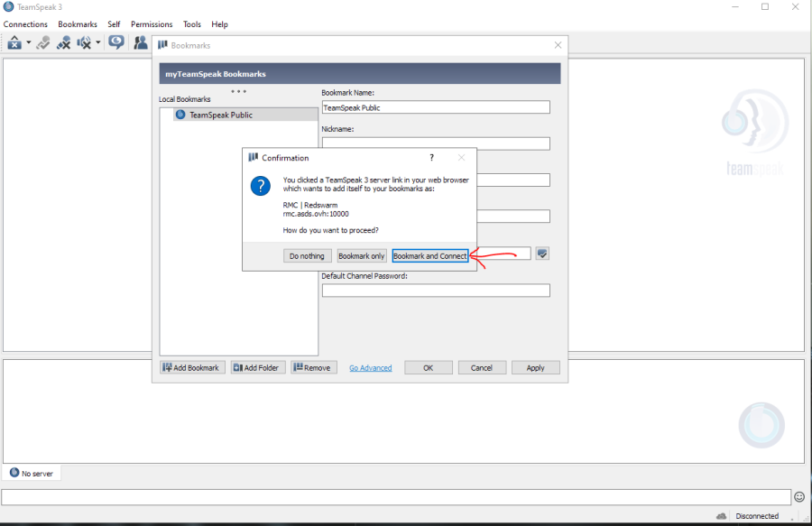
Task: Open the Contacts toolbar icon
Action: [141, 42]
